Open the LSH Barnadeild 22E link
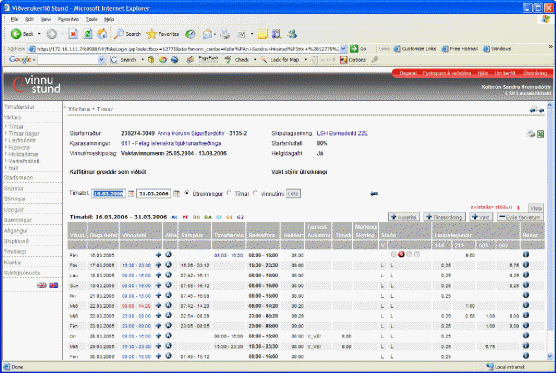This screenshot has width=556, height=373. (x=342, y=133)
